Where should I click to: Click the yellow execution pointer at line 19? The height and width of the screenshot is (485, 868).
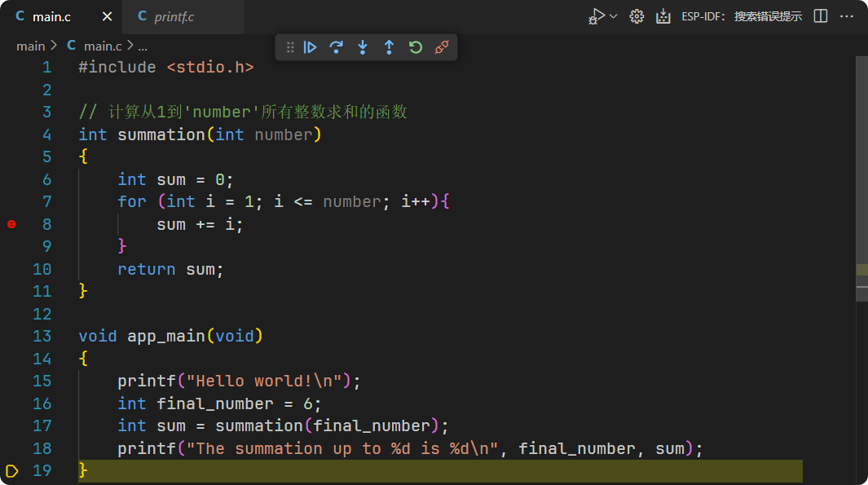tap(11, 470)
